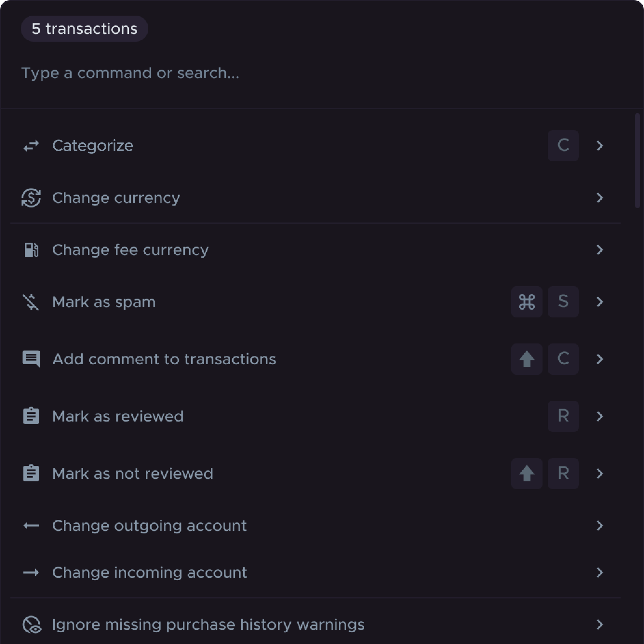Click the command list scrollbar
This screenshot has width=644, height=644.
[637, 161]
